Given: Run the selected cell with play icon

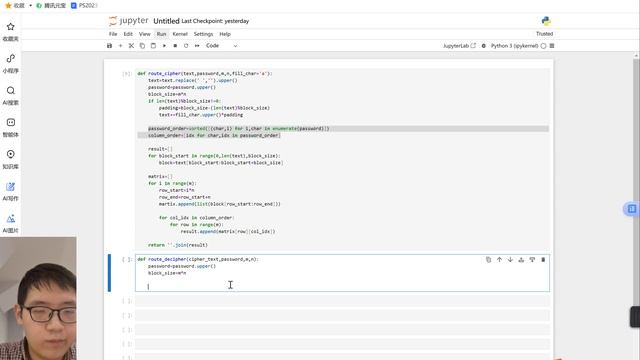Looking at the screenshot, I should 164,46.
